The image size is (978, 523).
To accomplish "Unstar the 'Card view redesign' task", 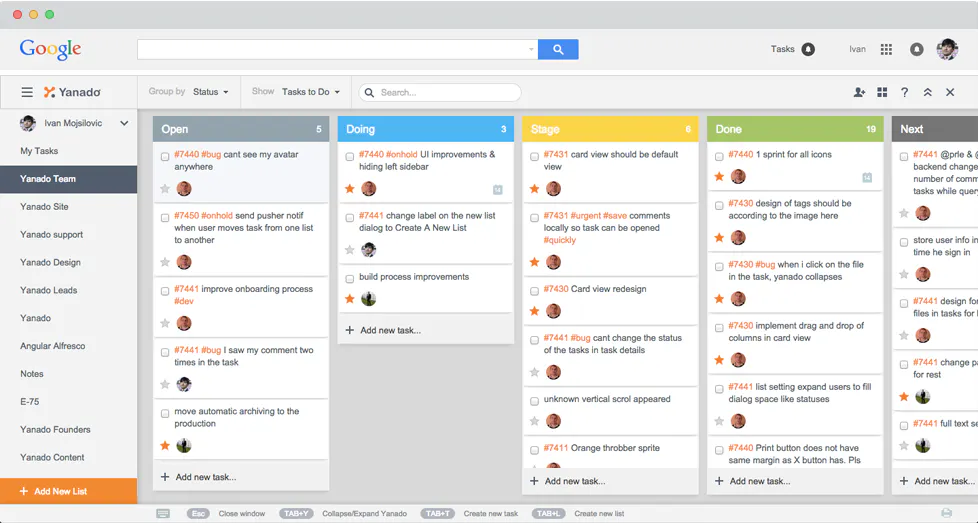I will [x=534, y=311].
